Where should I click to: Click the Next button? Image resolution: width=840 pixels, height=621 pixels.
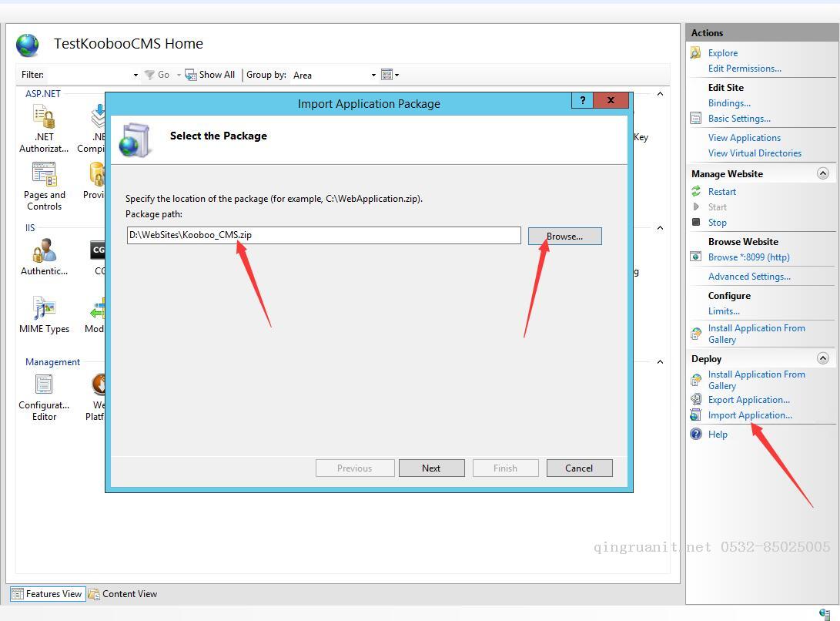point(431,468)
